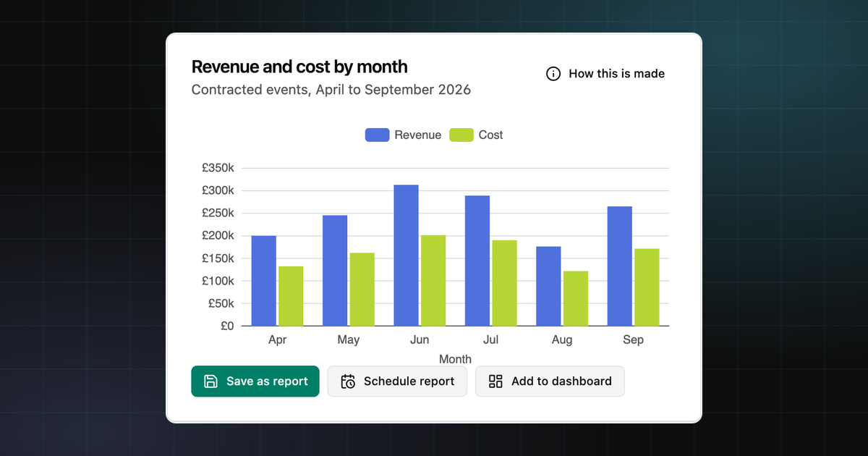Click the info circle icon beside How this is made
This screenshot has height=456, width=868.
pos(553,74)
